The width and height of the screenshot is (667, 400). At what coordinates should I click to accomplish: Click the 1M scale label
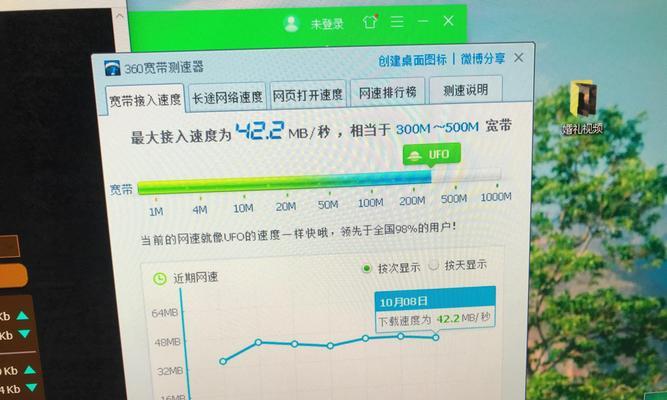pos(156,211)
